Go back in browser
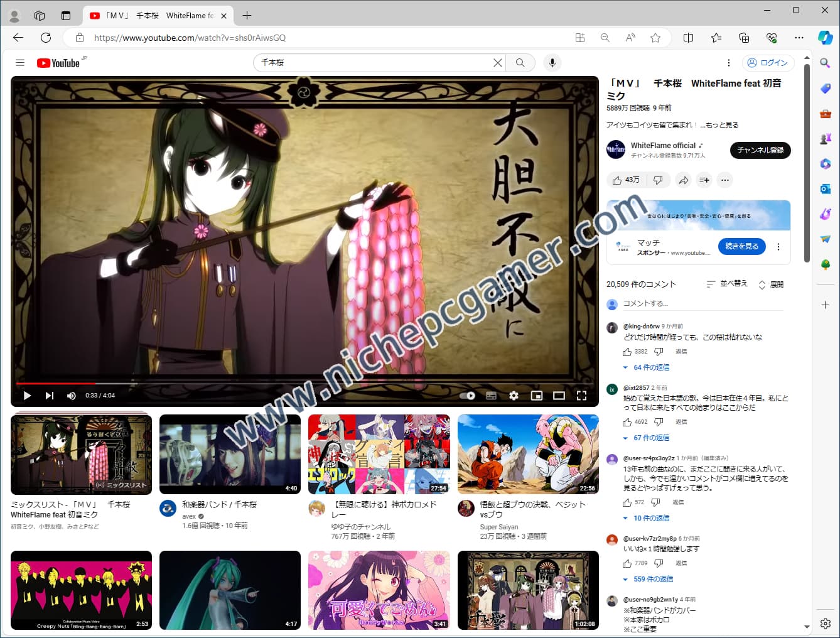This screenshot has width=840, height=638. pos(18,38)
